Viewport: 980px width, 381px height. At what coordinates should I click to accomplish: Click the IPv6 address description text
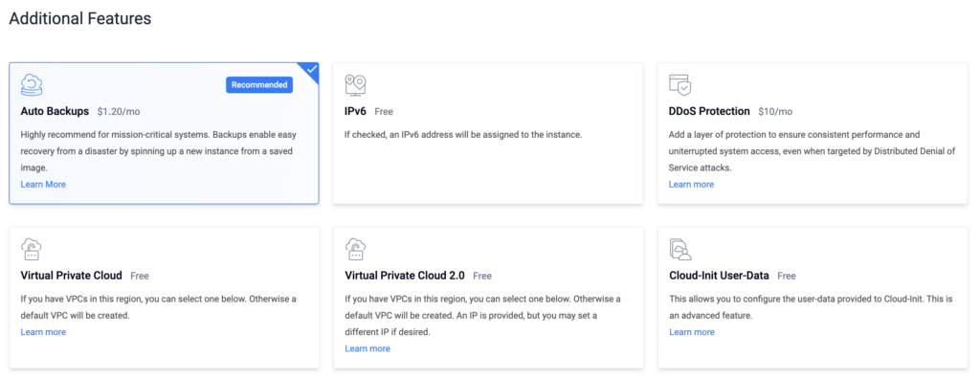coord(464,135)
